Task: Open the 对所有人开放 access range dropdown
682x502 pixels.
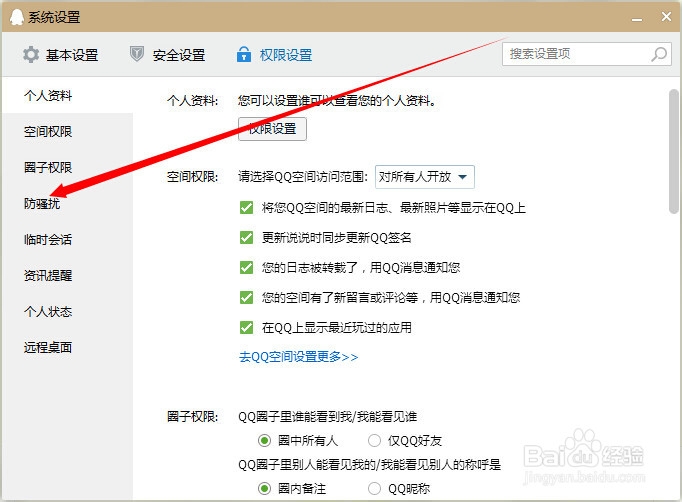Action: pyautogui.click(x=425, y=177)
